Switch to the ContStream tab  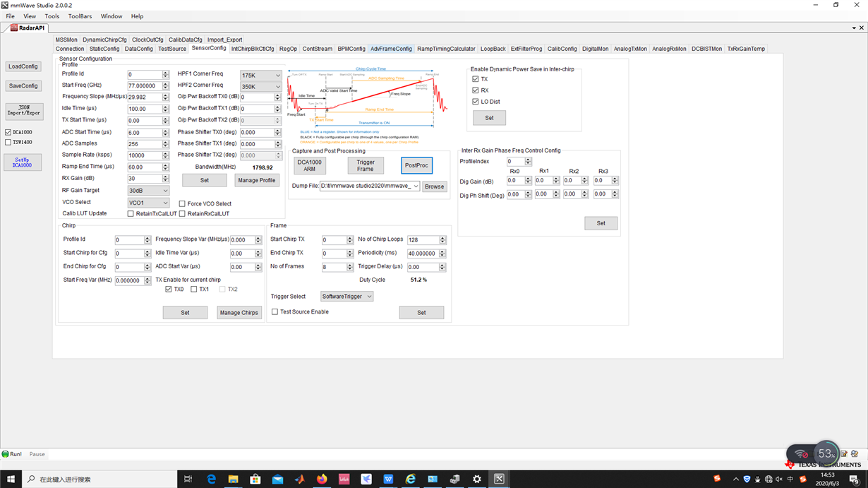tap(317, 49)
